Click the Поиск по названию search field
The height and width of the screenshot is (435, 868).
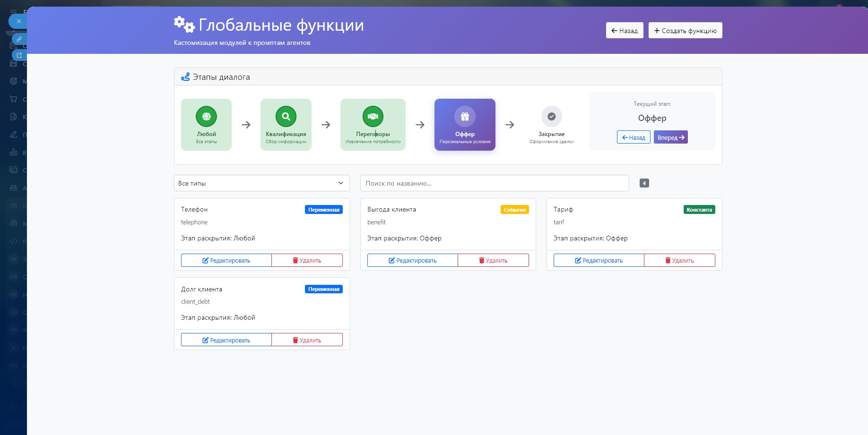click(x=494, y=183)
